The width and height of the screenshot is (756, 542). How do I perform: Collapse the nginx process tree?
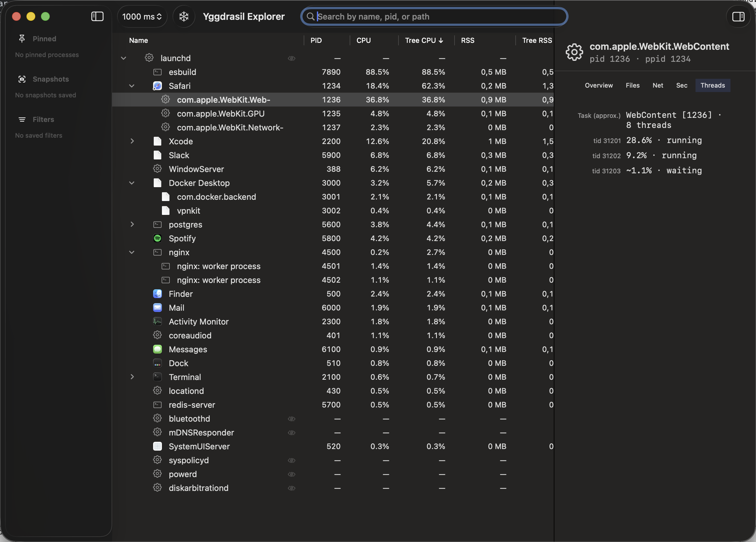132,252
